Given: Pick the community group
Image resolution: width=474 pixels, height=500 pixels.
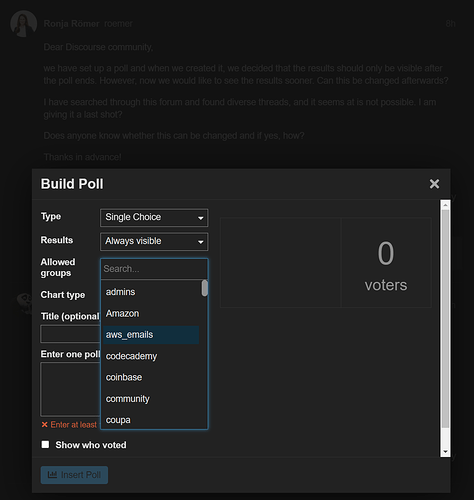Looking at the screenshot, I should click(151, 399).
